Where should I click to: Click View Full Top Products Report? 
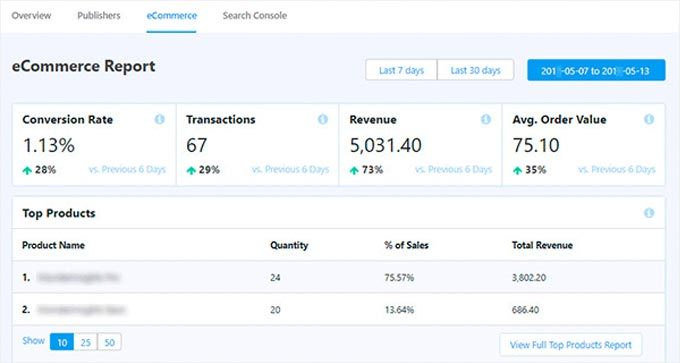571,345
